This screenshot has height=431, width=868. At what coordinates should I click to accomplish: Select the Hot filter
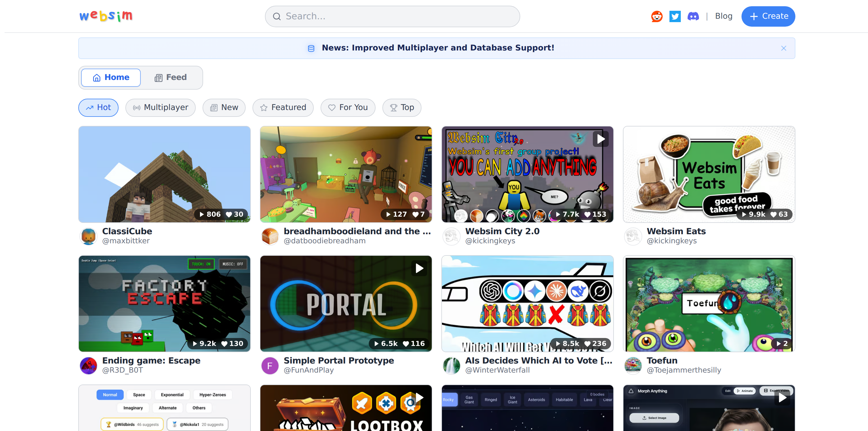click(98, 107)
